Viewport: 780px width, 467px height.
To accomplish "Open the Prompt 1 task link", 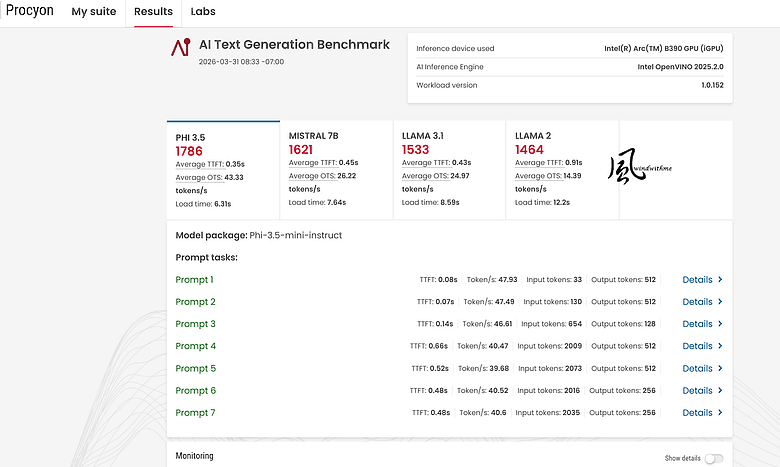I will (x=195, y=280).
